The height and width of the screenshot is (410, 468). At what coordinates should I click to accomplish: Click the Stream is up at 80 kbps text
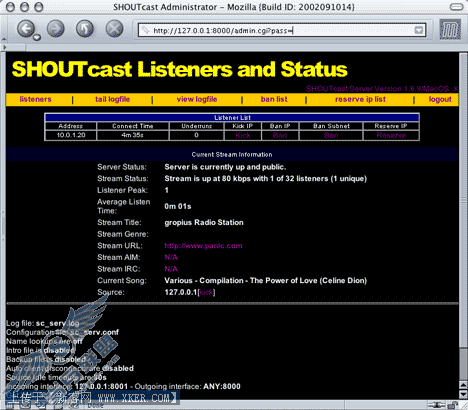(265, 179)
